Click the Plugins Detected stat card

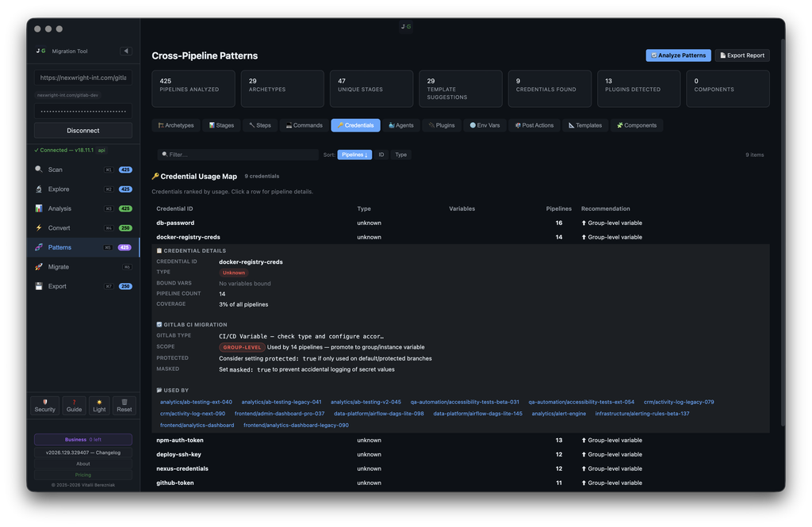coord(638,89)
